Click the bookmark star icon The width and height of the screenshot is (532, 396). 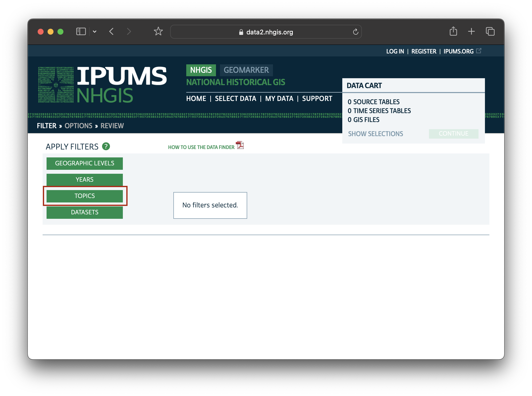coord(158,31)
